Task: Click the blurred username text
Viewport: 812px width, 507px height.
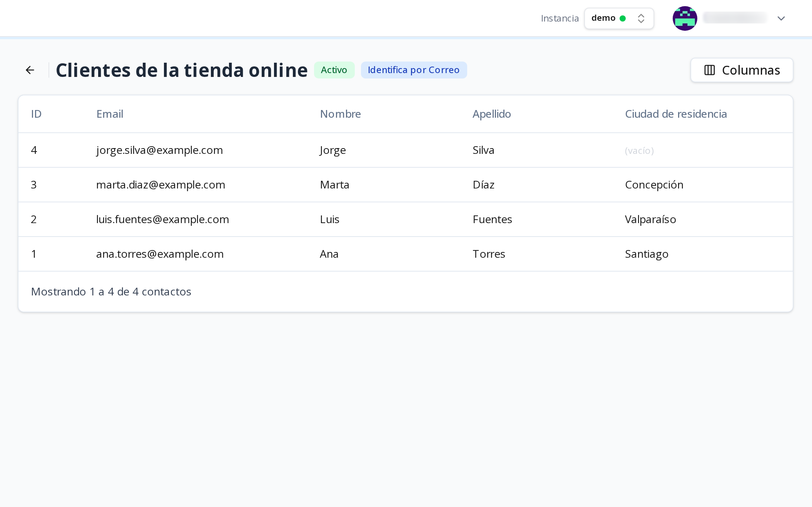Action: (x=735, y=18)
